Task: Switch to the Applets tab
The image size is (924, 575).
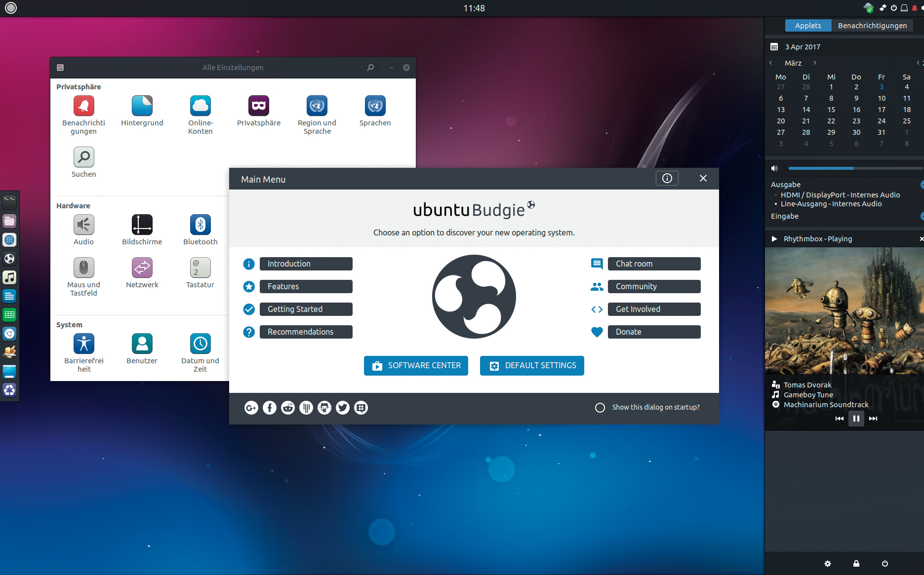Action: [x=808, y=26]
